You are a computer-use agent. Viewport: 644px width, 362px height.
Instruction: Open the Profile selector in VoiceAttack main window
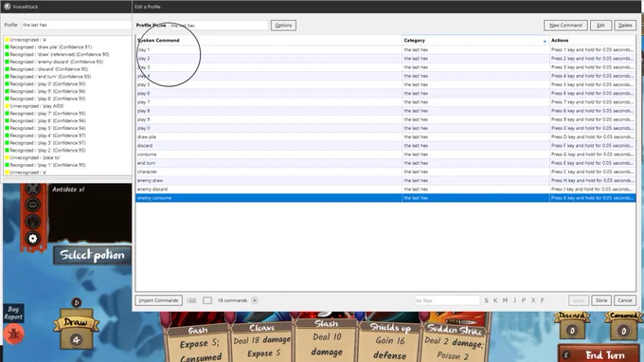pyautogui.click(x=77, y=25)
